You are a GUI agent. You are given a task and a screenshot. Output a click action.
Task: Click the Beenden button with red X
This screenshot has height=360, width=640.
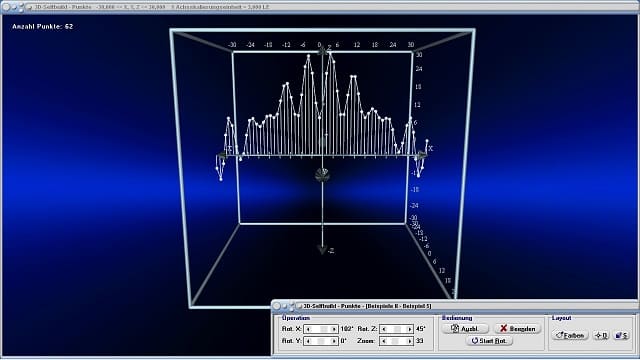[x=518, y=329]
